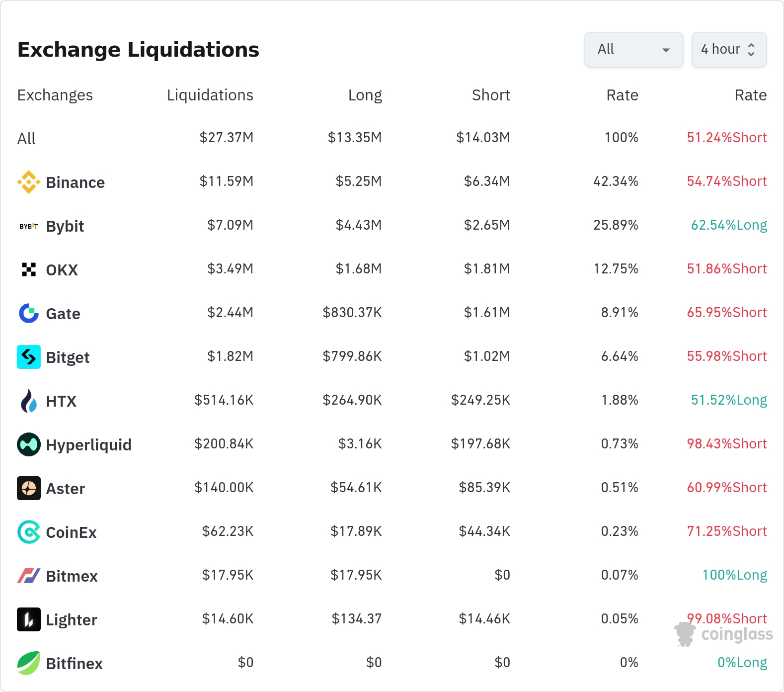Click the Binance exchange logo icon

coord(29,182)
